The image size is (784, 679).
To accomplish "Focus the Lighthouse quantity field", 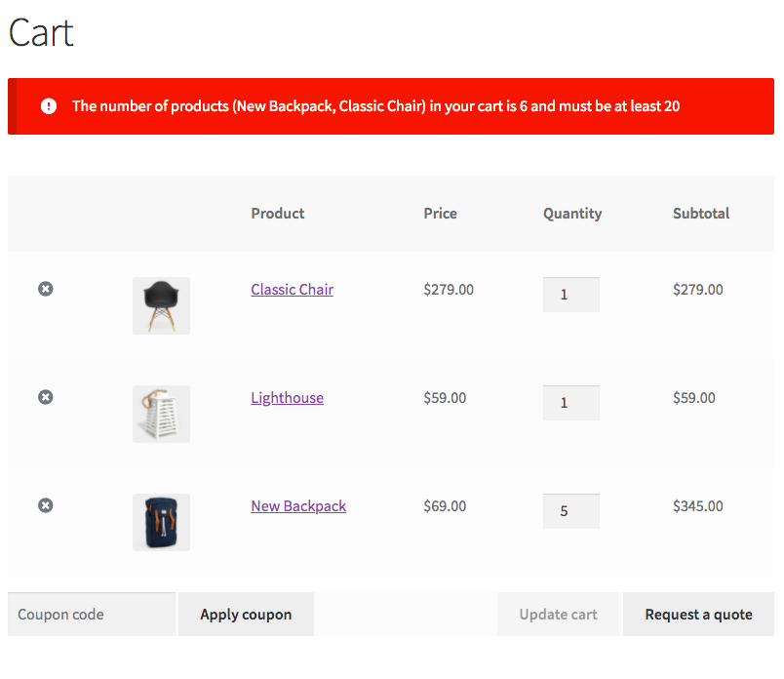I will tap(570, 403).
